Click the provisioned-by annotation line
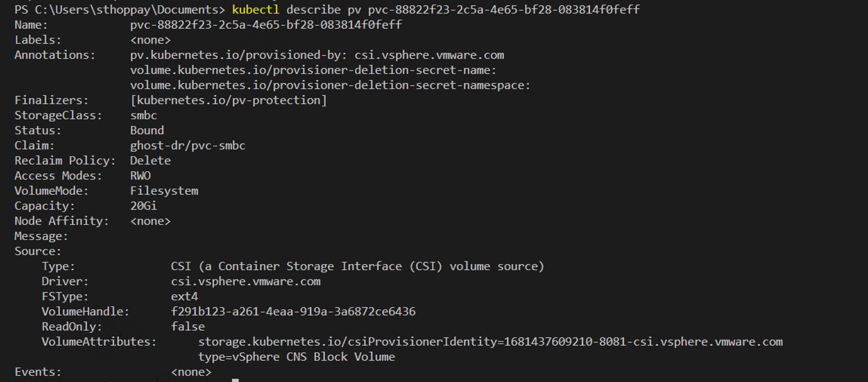Image resolution: width=868 pixels, height=382 pixels. pyautogui.click(x=317, y=55)
